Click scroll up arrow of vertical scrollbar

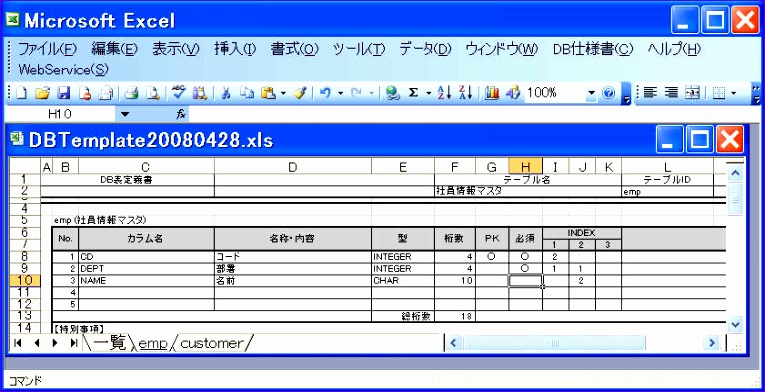point(735,172)
